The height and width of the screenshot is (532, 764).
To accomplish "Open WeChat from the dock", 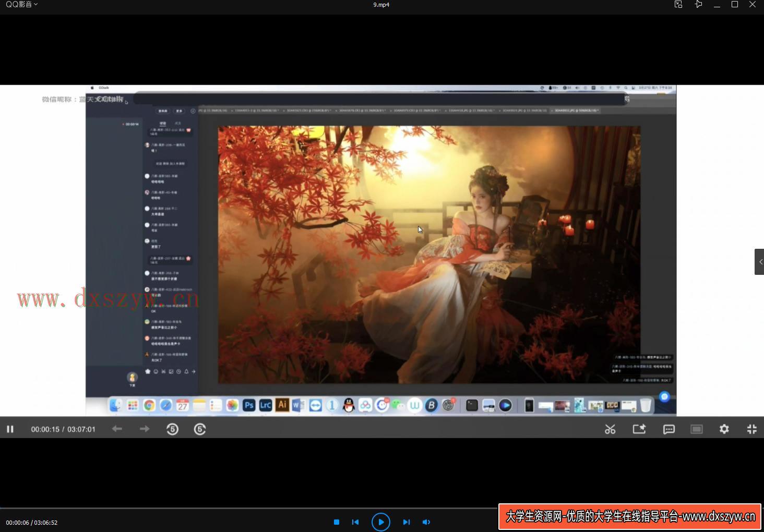I will pyautogui.click(x=398, y=405).
